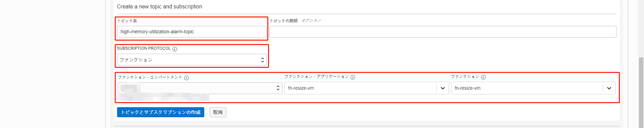Viewport: 644px width, 128px height.
Task: Open the ファンクション protocol dropdown
Action: pyautogui.click(x=192, y=60)
